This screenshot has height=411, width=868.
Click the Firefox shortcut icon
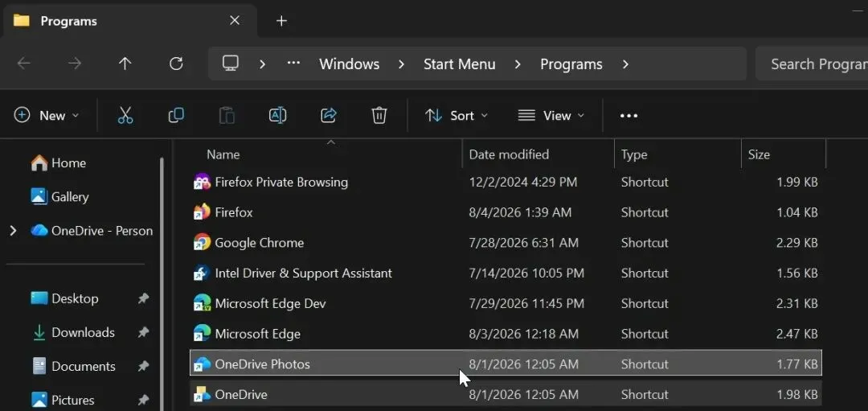coord(202,212)
